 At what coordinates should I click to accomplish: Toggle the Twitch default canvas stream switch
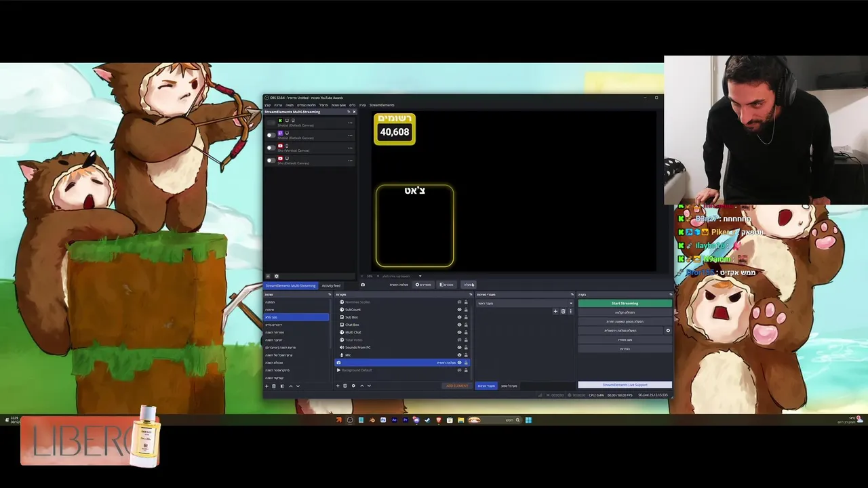point(271,135)
